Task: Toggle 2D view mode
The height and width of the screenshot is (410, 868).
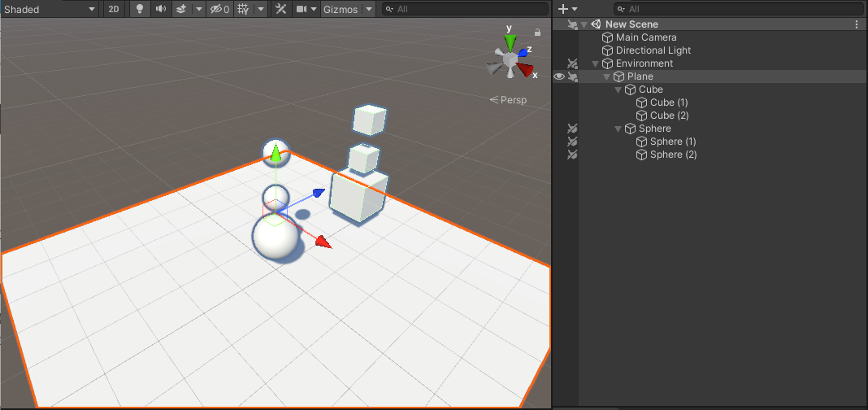Action: click(114, 9)
